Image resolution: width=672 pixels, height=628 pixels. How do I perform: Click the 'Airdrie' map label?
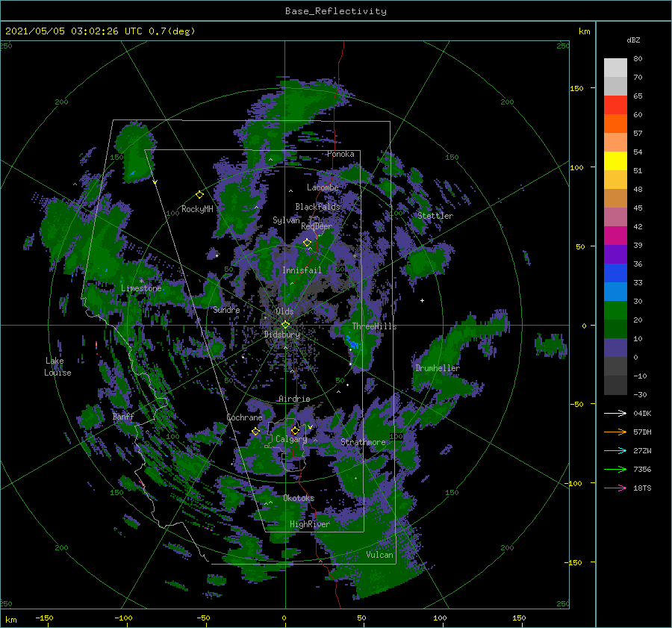point(294,399)
